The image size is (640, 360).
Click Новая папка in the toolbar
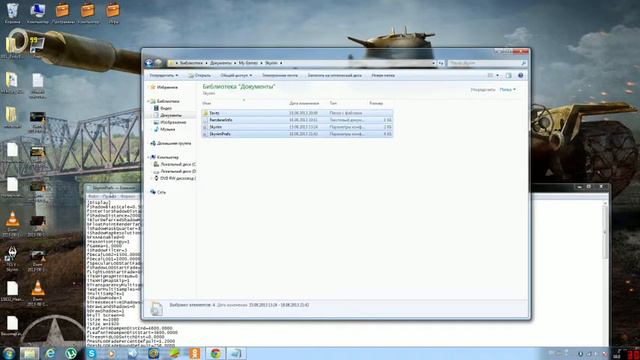pos(383,76)
